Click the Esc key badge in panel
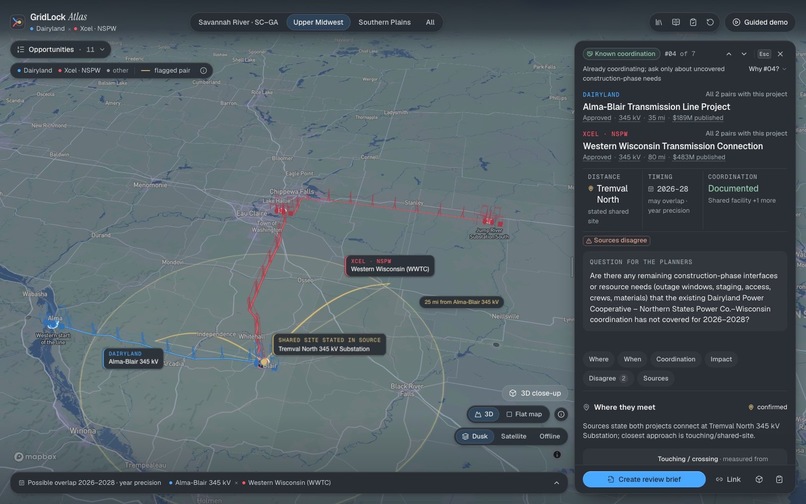806x504 pixels. click(x=764, y=54)
